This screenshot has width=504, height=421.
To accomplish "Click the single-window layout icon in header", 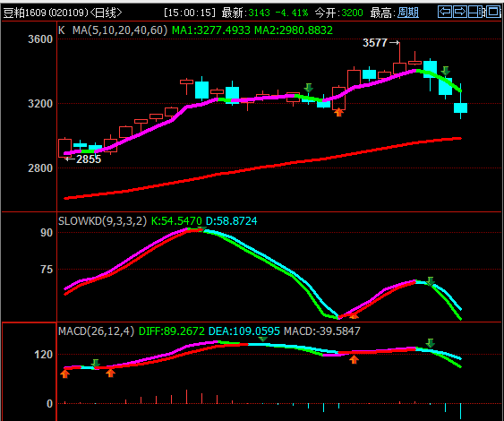I will [x=493, y=12].
